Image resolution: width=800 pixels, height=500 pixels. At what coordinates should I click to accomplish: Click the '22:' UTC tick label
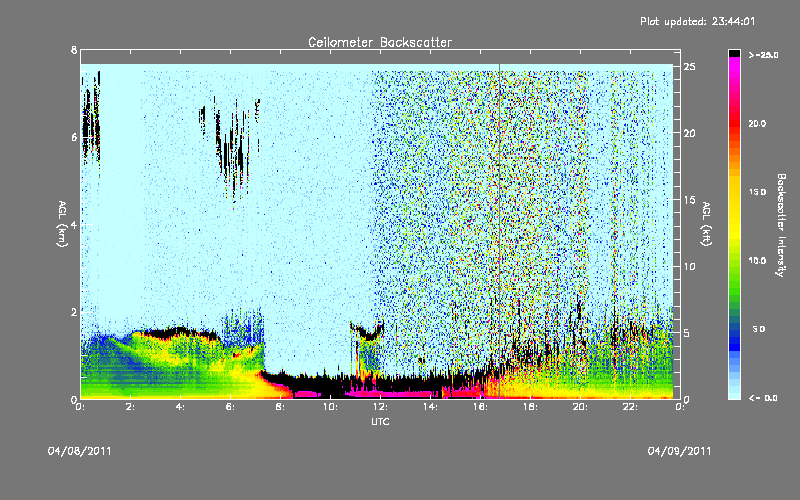tap(631, 407)
